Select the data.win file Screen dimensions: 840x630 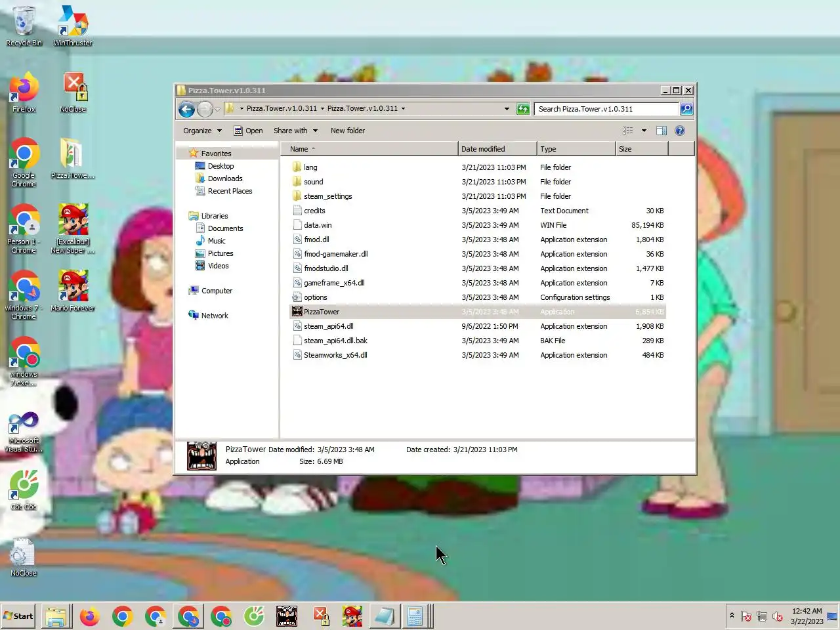click(318, 225)
